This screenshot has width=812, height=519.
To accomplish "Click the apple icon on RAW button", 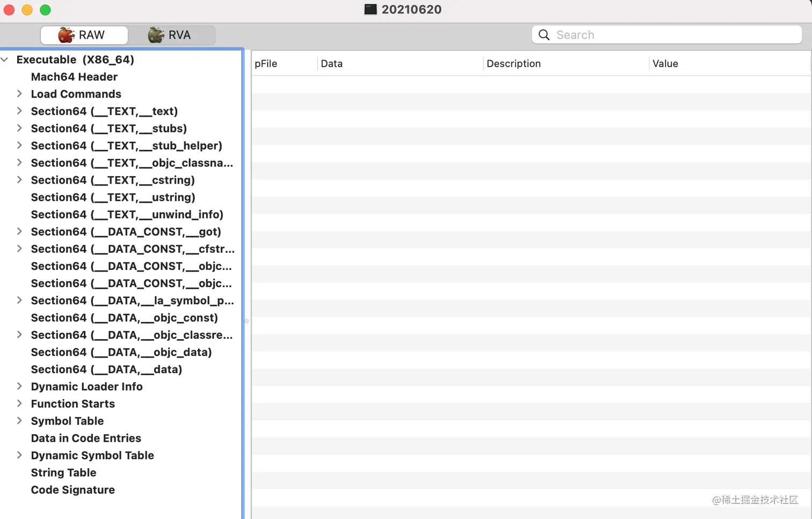I will click(x=67, y=35).
